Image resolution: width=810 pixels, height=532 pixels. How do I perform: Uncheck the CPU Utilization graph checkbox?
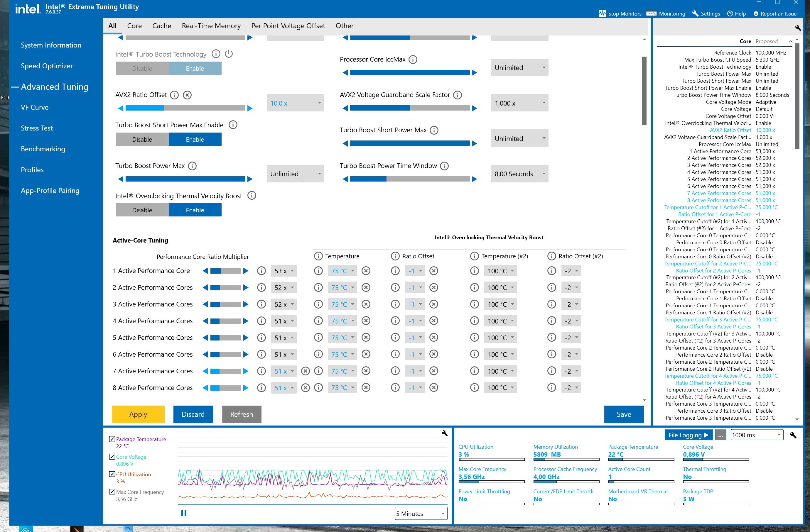112,474
